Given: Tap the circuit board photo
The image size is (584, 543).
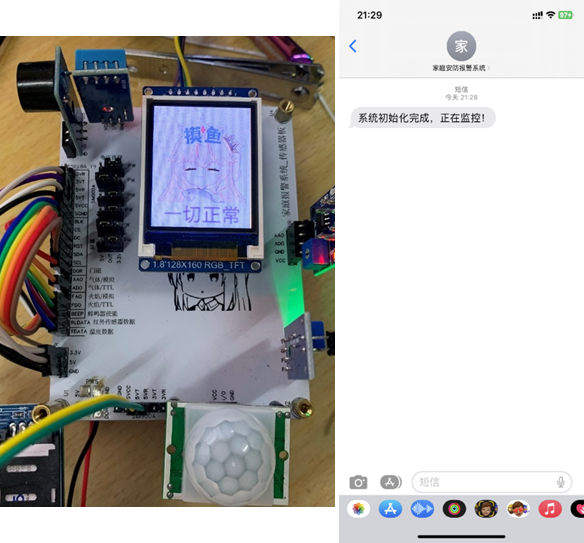Looking at the screenshot, I should [x=167, y=271].
